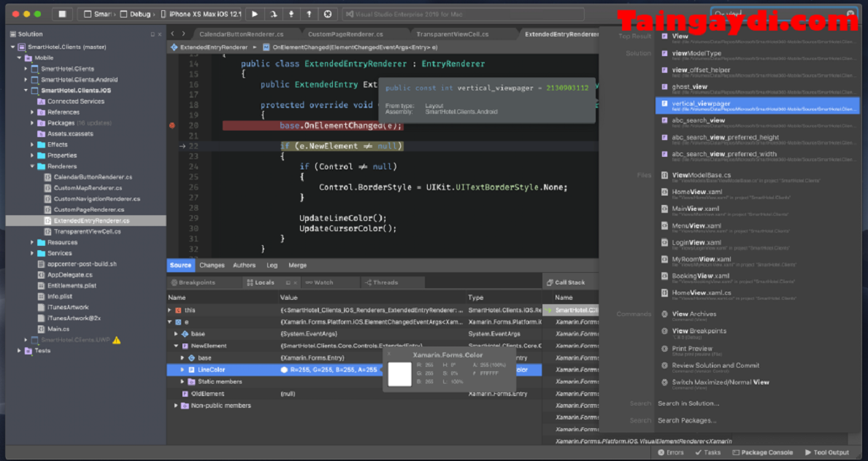Select the Merge tab
This screenshot has width=868, height=461.
[297, 265]
